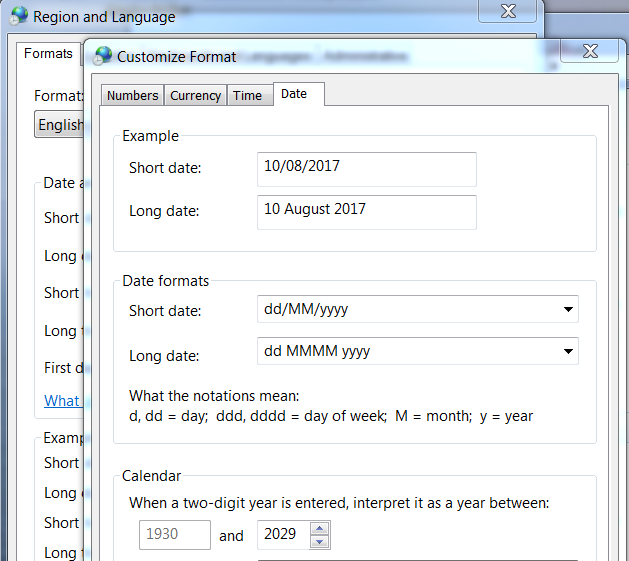629x561 pixels.
Task: Click the notation legend line 'd, dd = day'
Action: [331, 416]
